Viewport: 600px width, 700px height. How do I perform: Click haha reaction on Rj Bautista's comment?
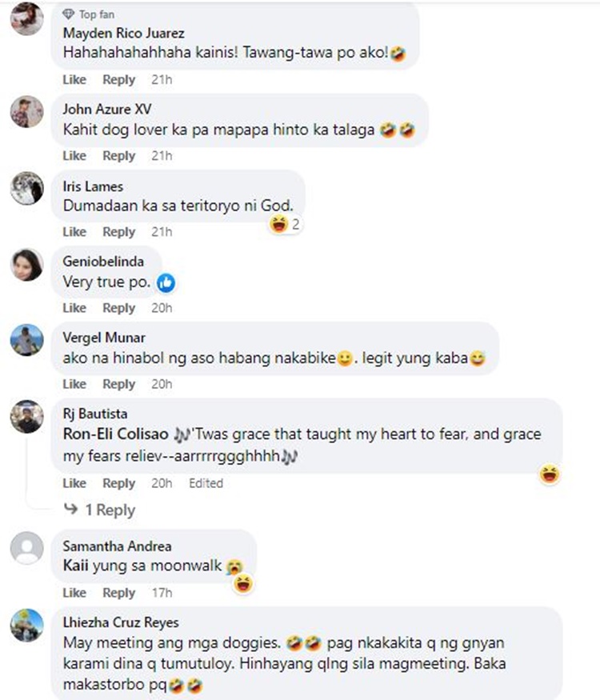click(550, 474)
